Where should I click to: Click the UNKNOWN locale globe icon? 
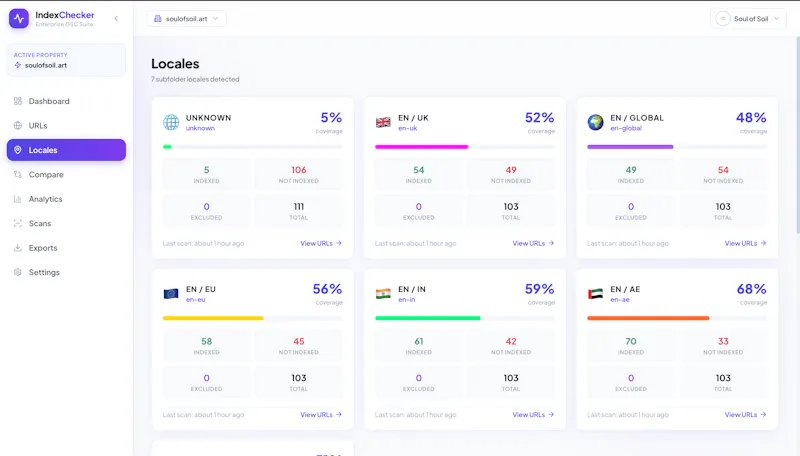click(171, 122)
